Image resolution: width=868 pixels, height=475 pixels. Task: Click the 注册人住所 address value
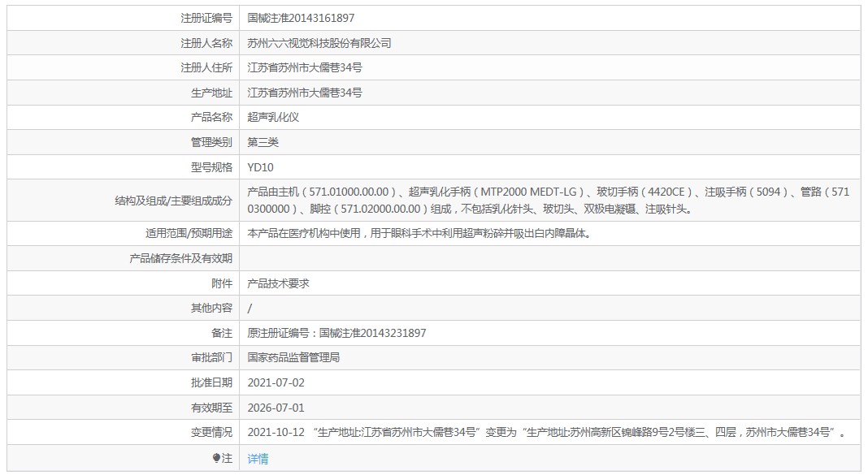click(305, 67)
